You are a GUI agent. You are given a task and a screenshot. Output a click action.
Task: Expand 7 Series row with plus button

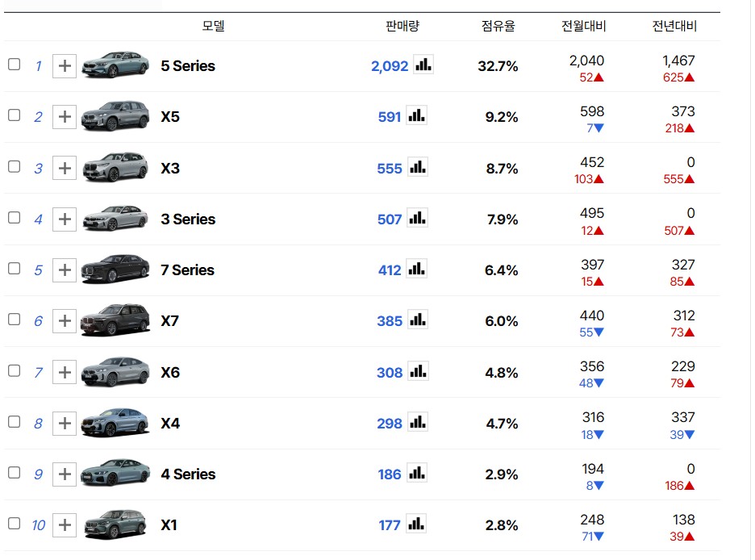65,270
